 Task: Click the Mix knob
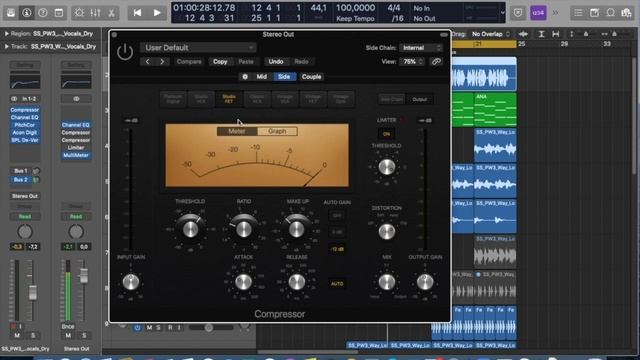[x=387, y=282]
